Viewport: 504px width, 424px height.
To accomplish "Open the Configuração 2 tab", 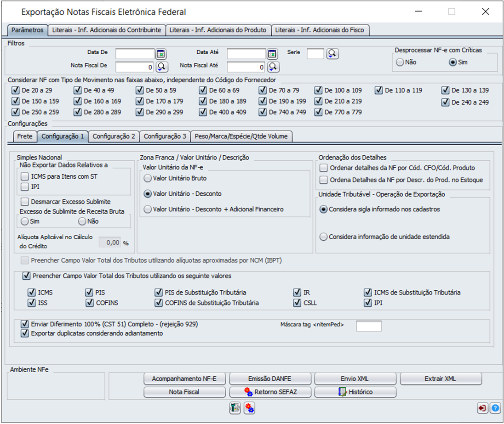I will click(114, 136).
